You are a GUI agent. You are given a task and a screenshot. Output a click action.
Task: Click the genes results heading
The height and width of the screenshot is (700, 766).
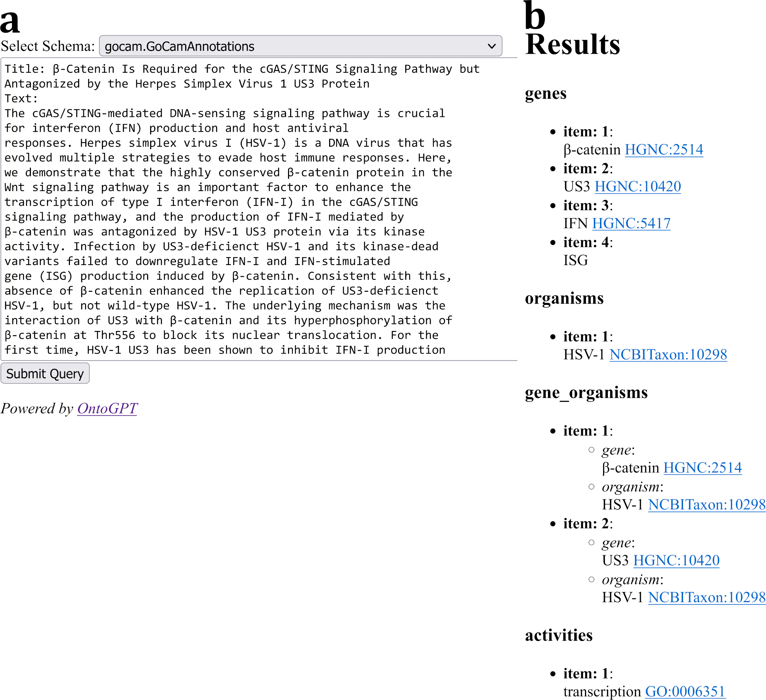545,94
